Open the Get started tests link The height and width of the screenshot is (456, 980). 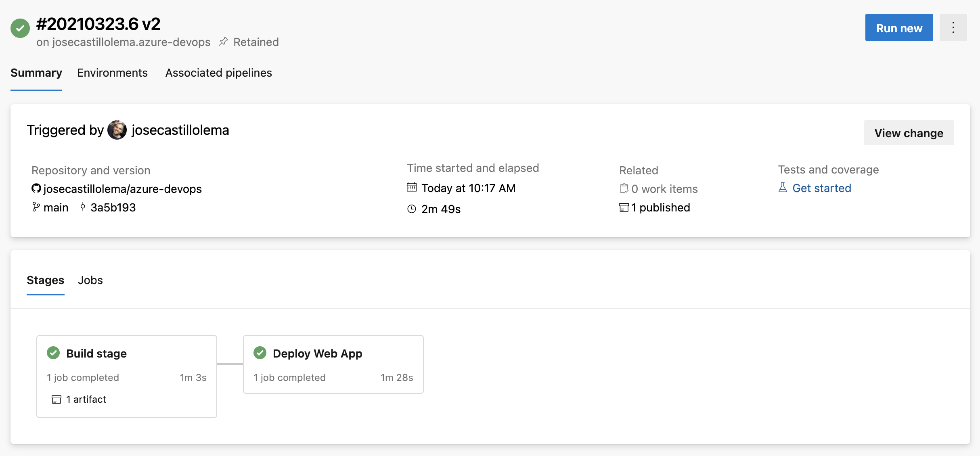(x=821, y=188)
